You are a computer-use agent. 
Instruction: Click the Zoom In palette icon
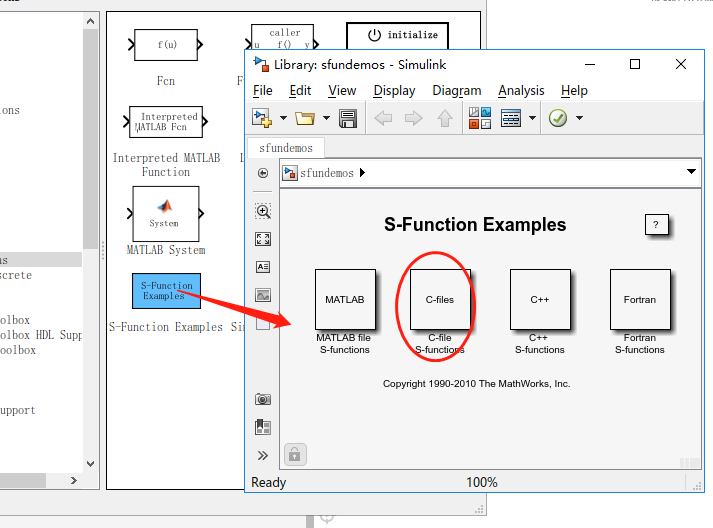(x=263, y=211)
